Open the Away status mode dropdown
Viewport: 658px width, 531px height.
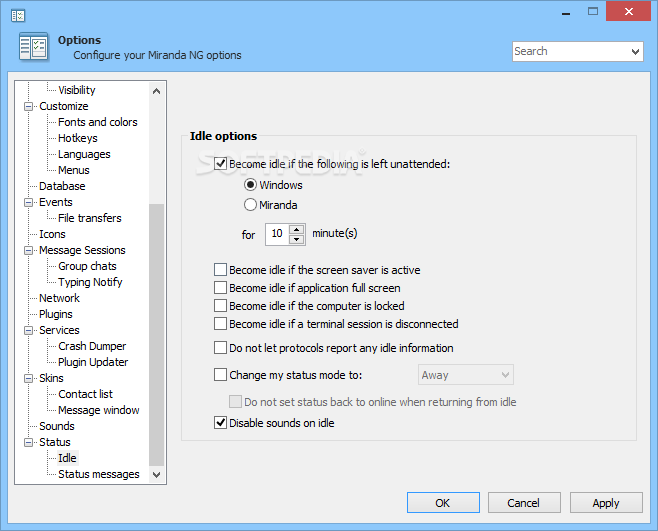466,374
